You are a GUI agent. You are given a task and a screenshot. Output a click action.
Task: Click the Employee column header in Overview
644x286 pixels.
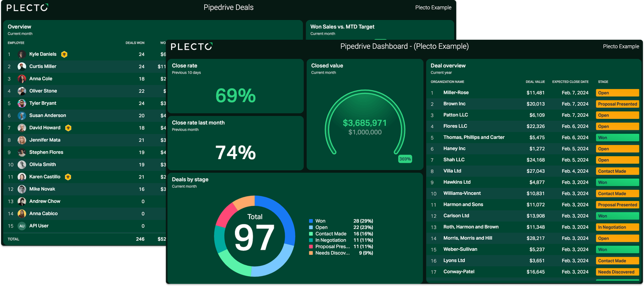click(16, 43)
